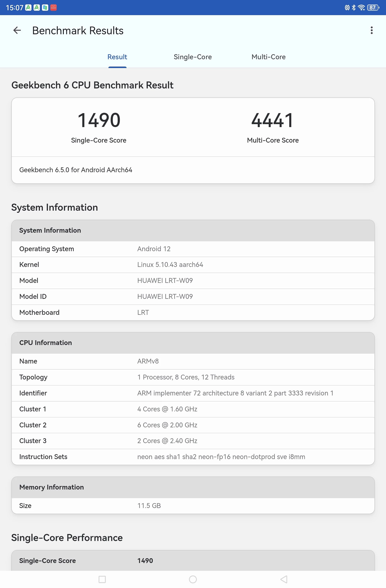Tap the Wi-Fi signal icon
This screenshot has height=588, width=386.
361,8
